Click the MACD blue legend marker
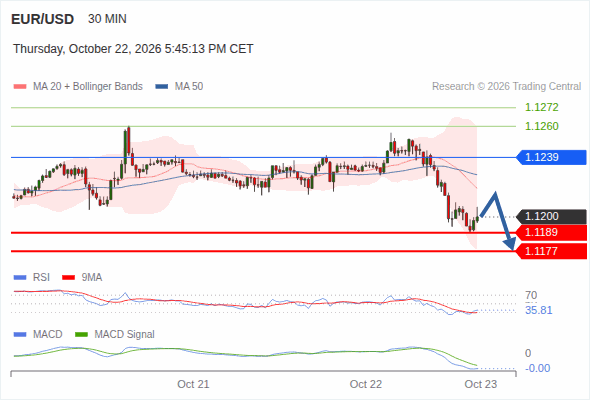The height and width of the screenshot is (400, 590). tap(20, 335)
